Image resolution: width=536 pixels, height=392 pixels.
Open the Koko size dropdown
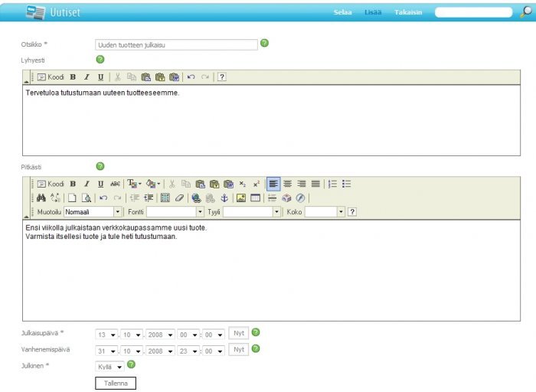(325, 212)
